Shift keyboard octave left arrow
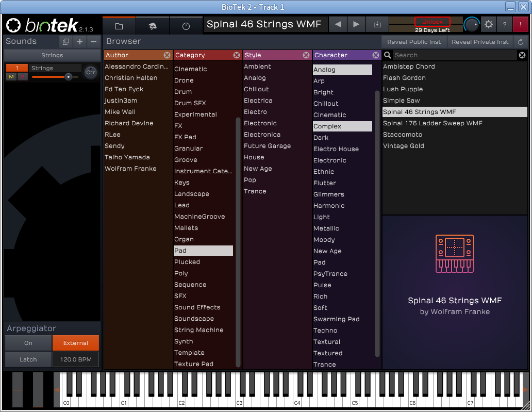This screenshot has width=532, height=412. pos(57,390)
